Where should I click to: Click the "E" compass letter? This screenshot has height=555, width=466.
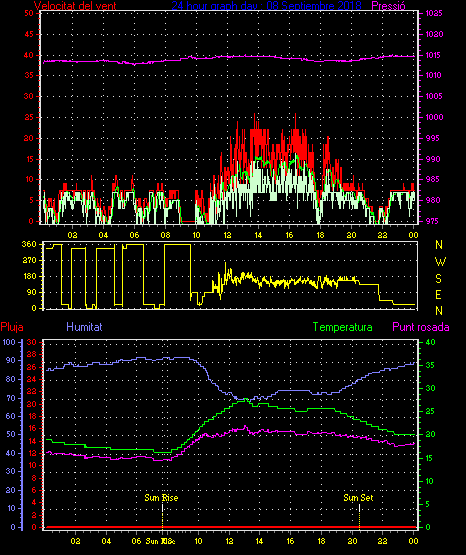click(x=439, y=295)
